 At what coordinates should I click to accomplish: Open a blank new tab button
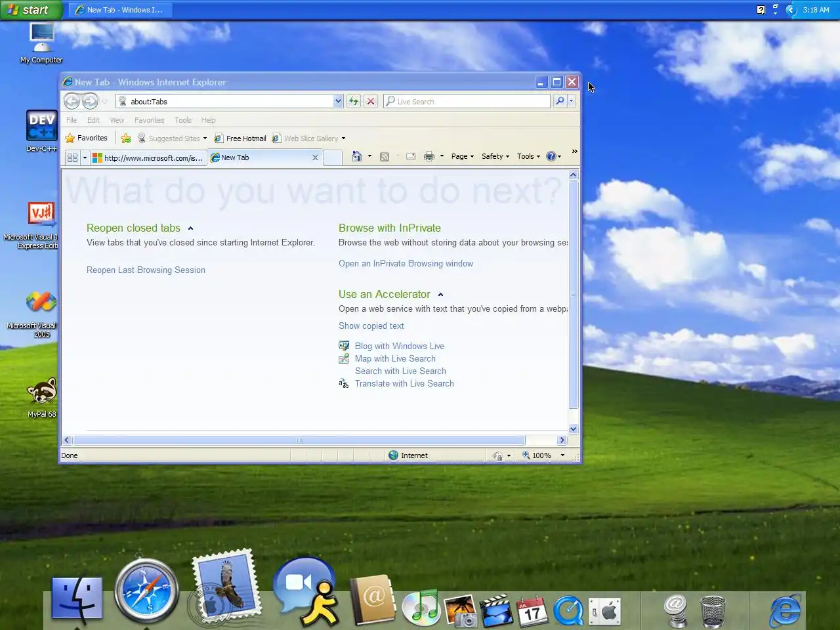click(x=333, y=157)
